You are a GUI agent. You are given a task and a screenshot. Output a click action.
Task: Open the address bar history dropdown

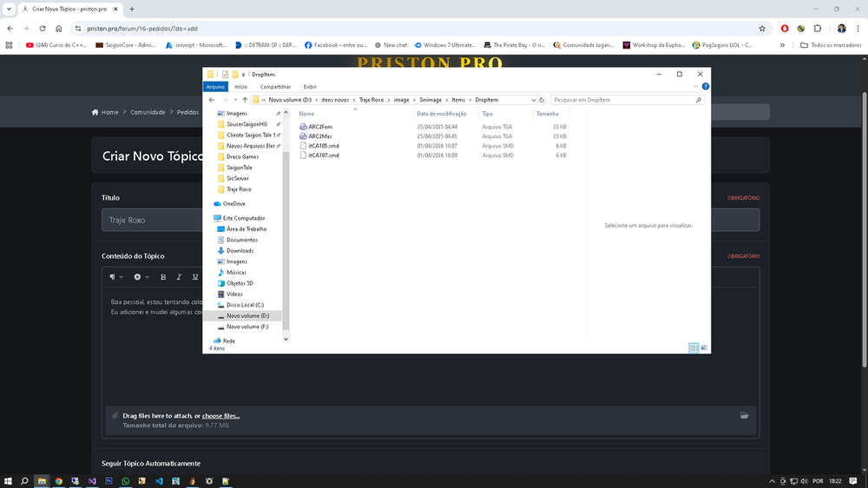pyautogui.click(x=532, y=100)
